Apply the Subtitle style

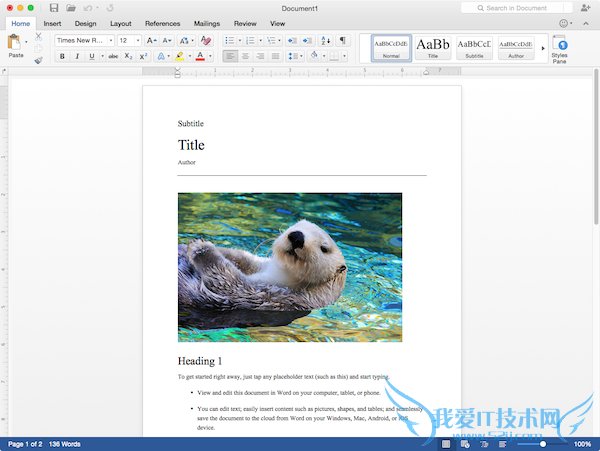pyautogui.click(x=474, y=48)
